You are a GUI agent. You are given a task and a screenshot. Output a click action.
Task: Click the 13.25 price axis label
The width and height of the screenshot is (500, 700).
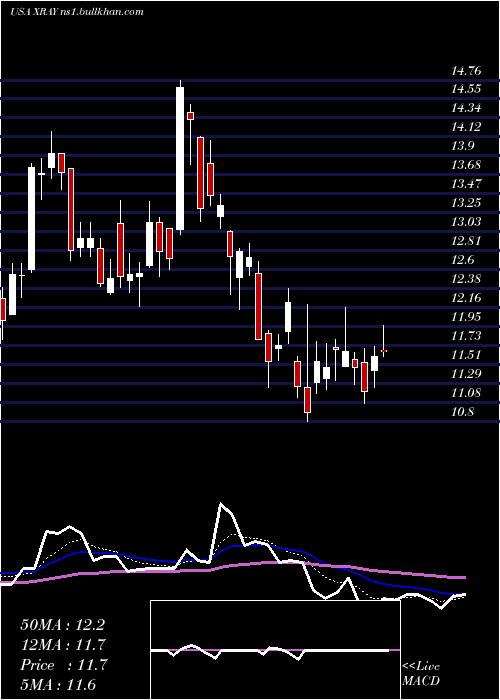tap(466, 203)
